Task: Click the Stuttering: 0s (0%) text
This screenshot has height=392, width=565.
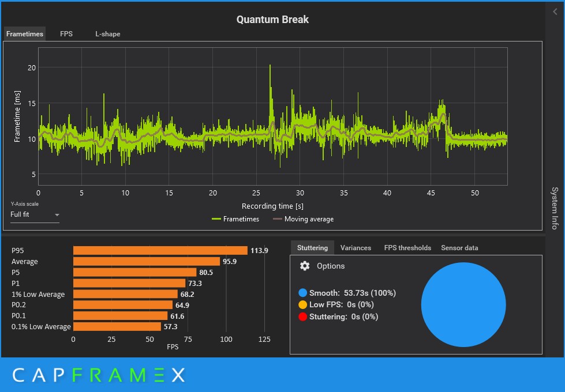Action: 343,316
